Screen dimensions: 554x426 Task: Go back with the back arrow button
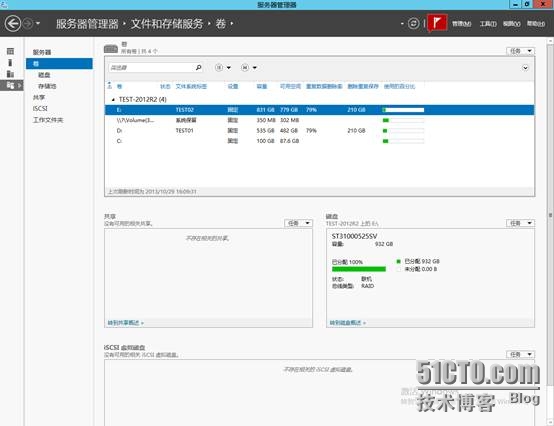(x=13, y=24)
